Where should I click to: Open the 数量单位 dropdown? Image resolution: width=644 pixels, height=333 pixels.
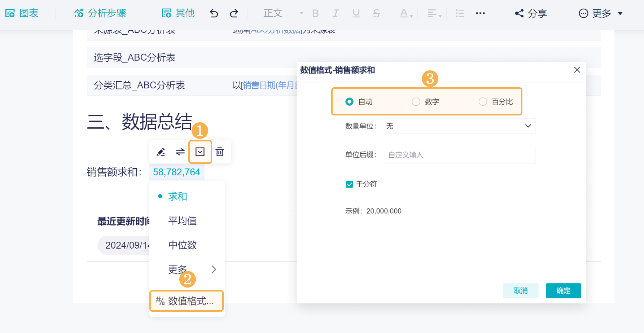pos(459,126)
